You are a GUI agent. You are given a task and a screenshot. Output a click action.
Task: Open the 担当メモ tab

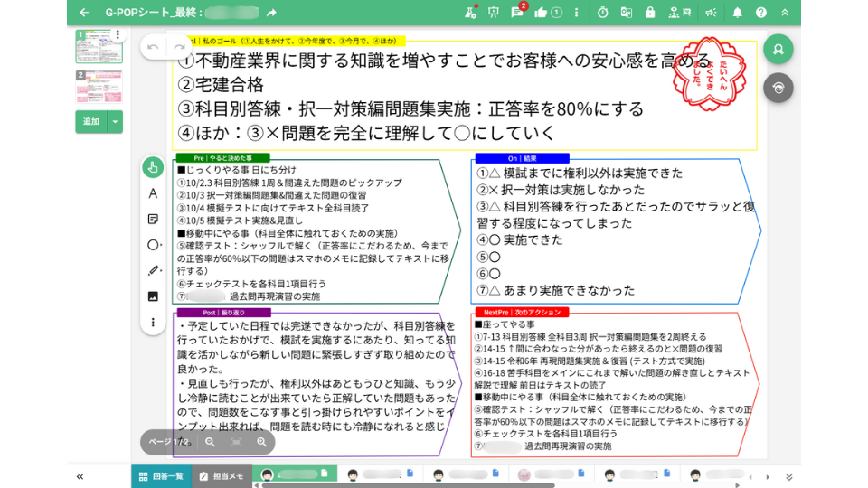tap(222, 476)
